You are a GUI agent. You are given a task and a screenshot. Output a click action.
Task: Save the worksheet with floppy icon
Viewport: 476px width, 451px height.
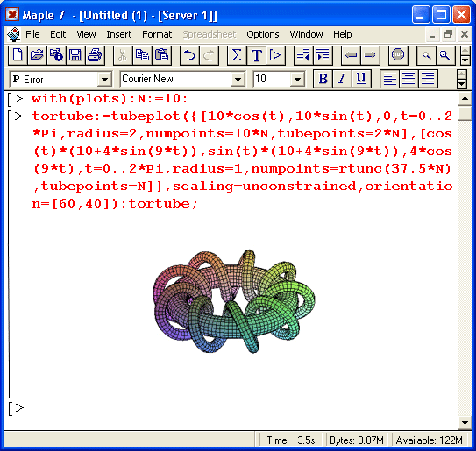[75, 55]
